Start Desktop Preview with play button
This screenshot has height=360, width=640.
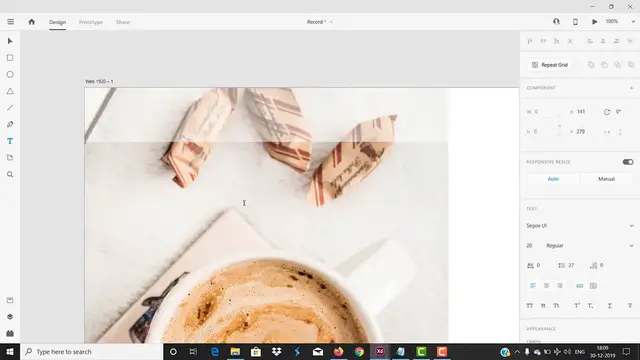point(595,22)
